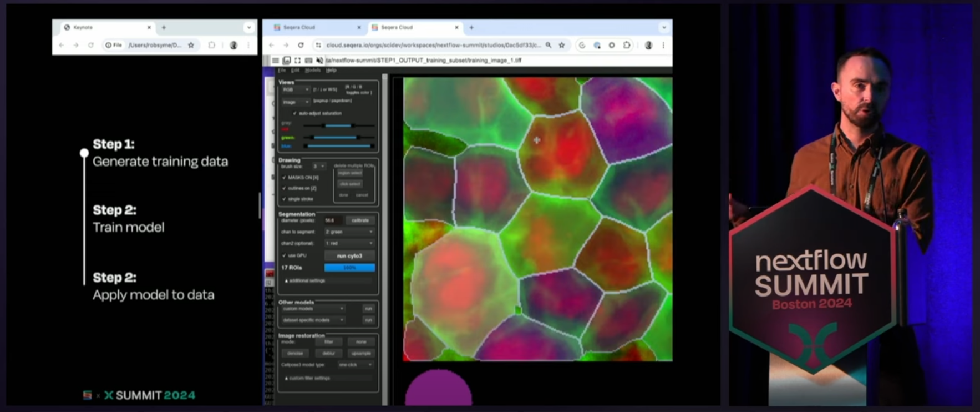This screenshot has height=412, width=980.
Task: Click the blue saturation slider
Action: [339, 146]
